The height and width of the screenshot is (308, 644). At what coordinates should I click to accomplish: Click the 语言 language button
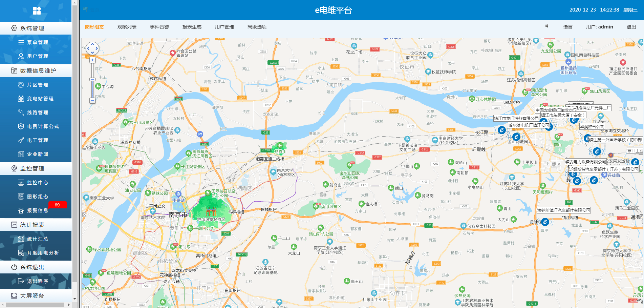(568, 27)
